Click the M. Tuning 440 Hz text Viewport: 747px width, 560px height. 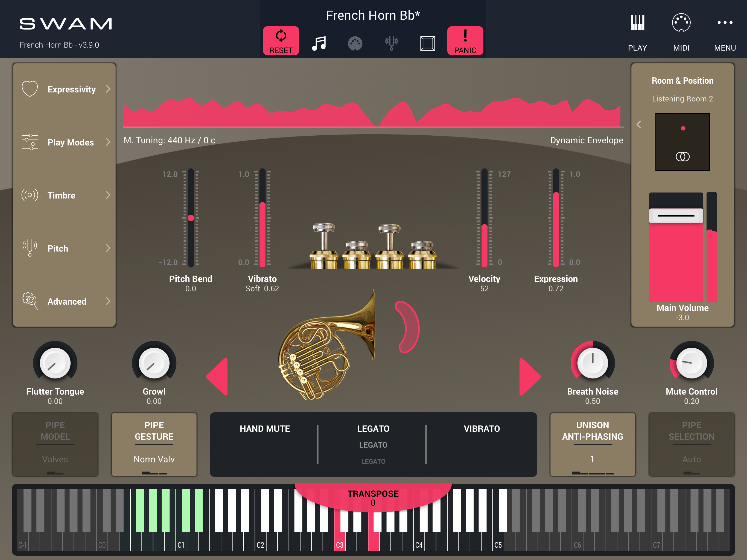click(169, 140)
